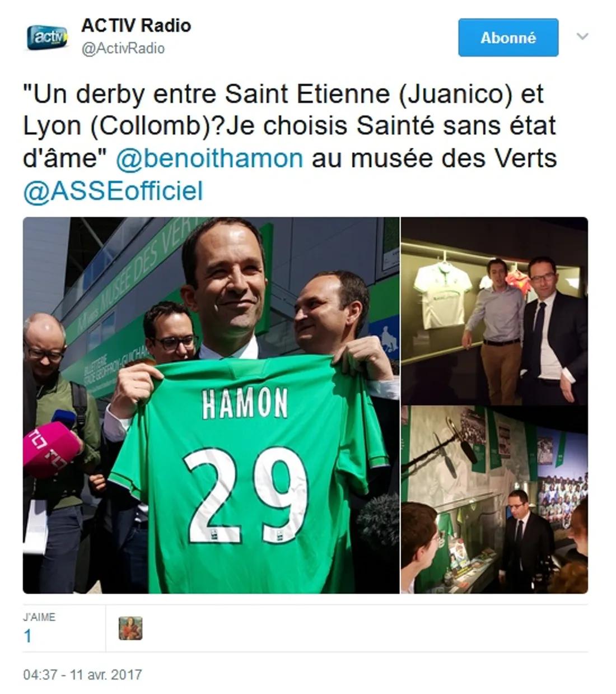Expand the tweet options chevron
The image size is (616, 694).
click(x=582, y=36)
